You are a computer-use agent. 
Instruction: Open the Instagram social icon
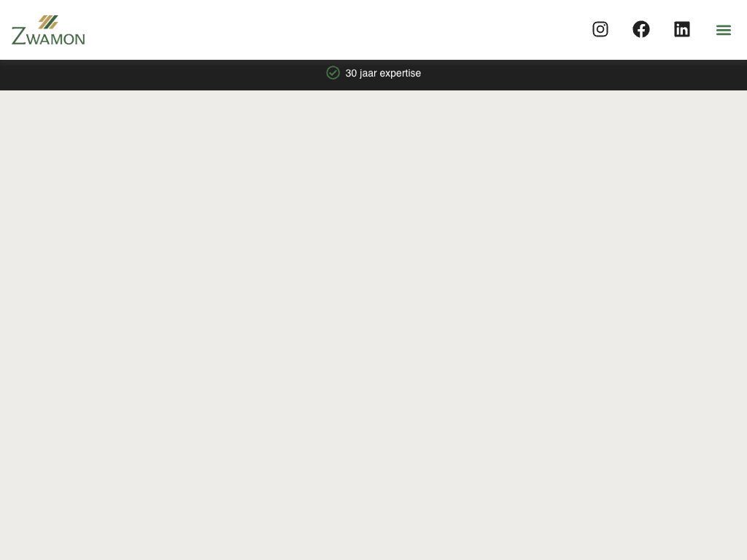[600, 29]
